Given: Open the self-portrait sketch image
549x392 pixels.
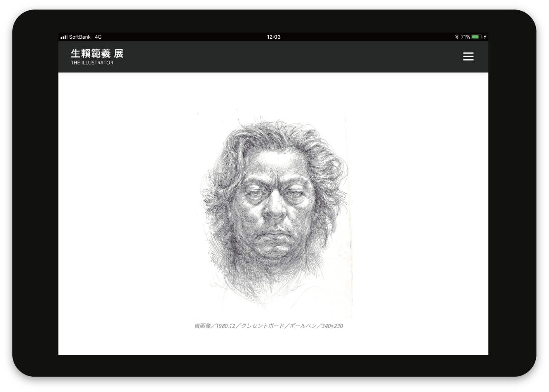Looking at the screenshot, I should coord(274,213).
